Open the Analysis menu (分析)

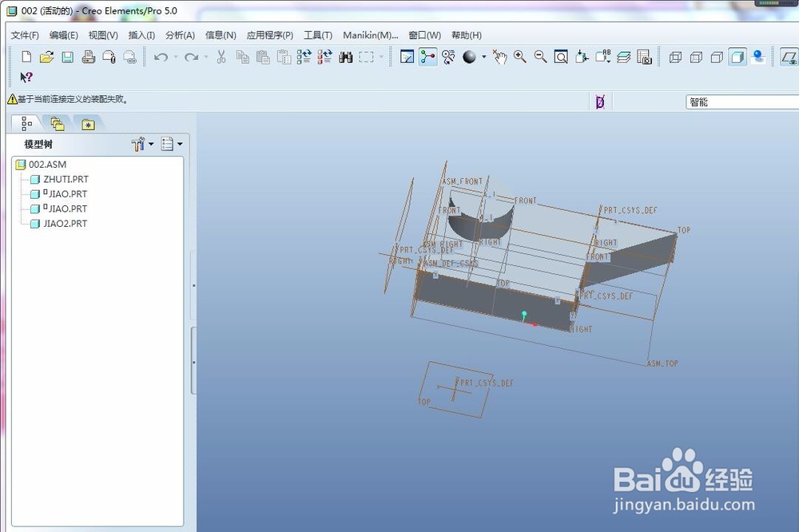click(x=181, y=35)
